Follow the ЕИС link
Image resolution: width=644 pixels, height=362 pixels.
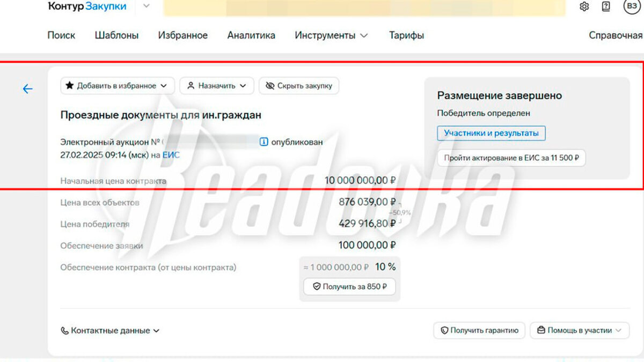tap(171, 155)
